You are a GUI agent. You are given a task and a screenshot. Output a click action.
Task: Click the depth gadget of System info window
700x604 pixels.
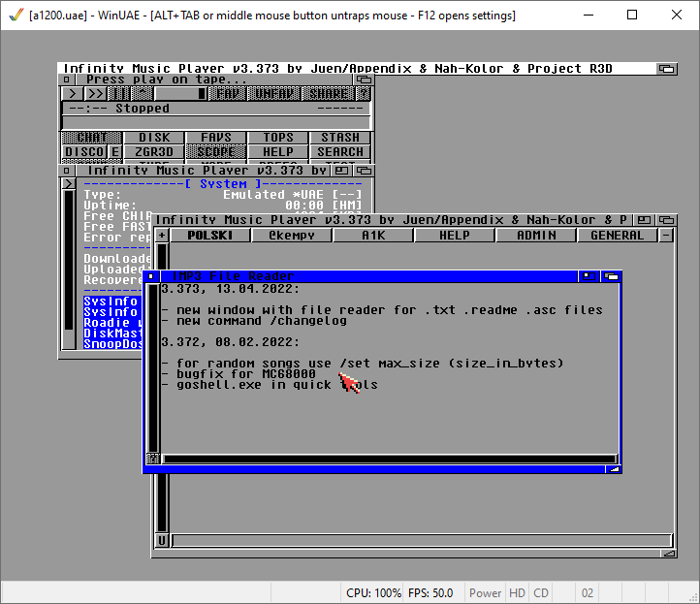pos(364,171)
